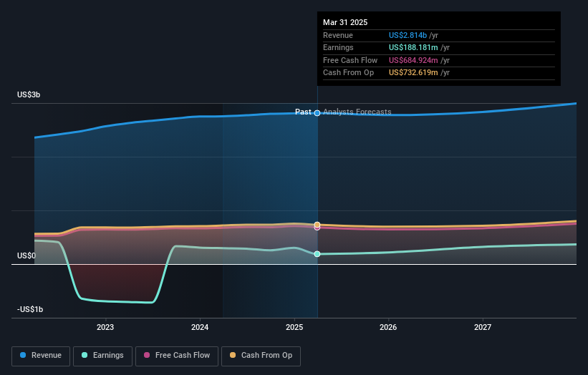This screenshot has width=588, height=375.
Task: Toggle the Free Cash Flow legend button
Action: (177, 356)
